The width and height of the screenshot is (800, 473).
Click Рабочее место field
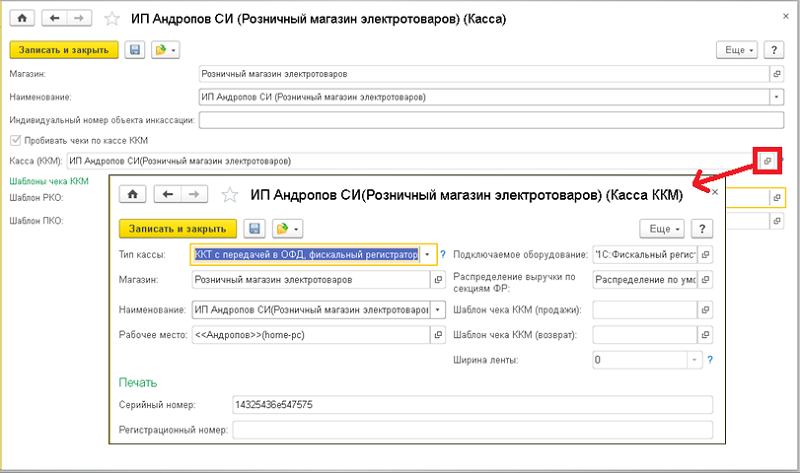(x=311, y=335)
